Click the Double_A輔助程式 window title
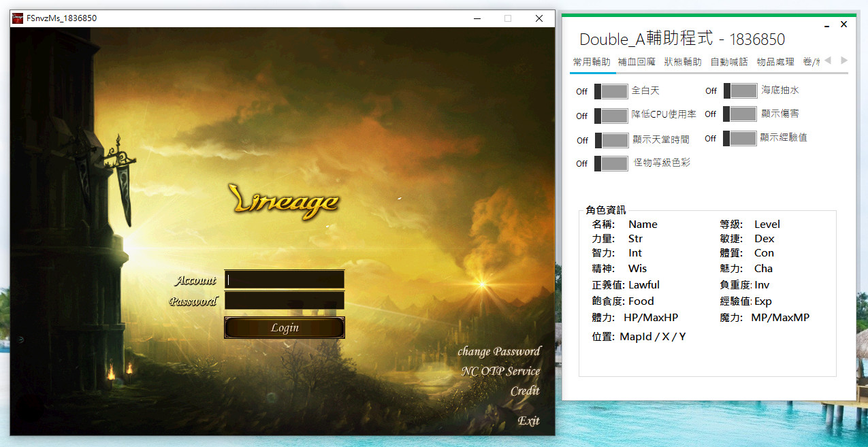868x447 pixels. [682, 39]
